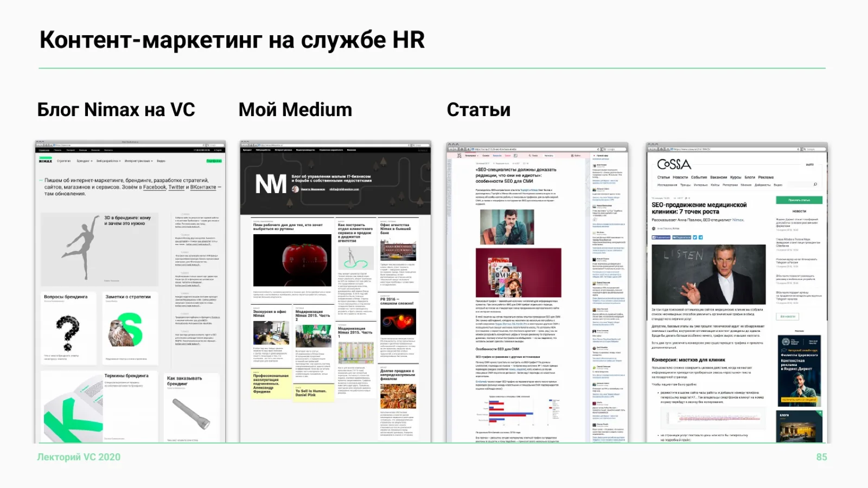The width and height of the screenshot is (868, 488).
Task: Click the author avatar in the Medium blog header
Action: 296,189
